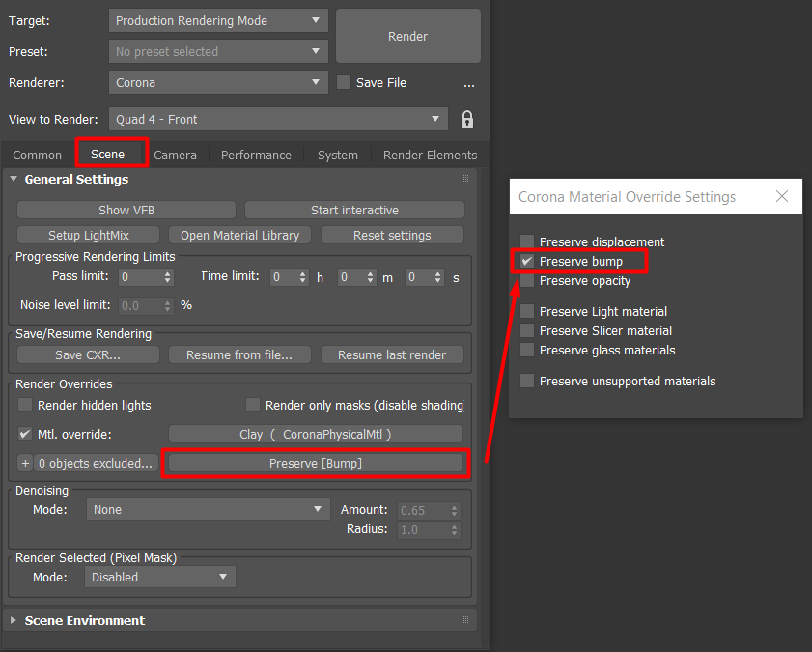Enable Render hidden lights checkbox
Screen dimensions: 812x652
(x=25, y=405)
